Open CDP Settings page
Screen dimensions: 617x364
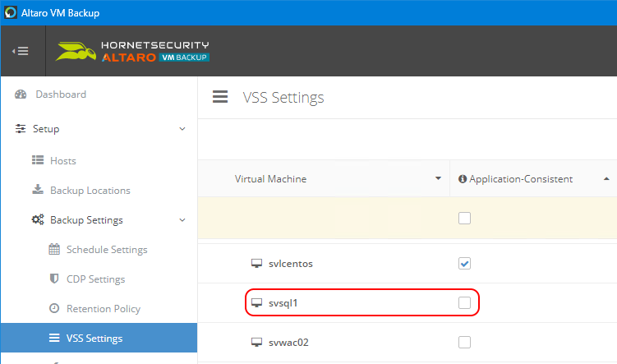tap(95, 279)
